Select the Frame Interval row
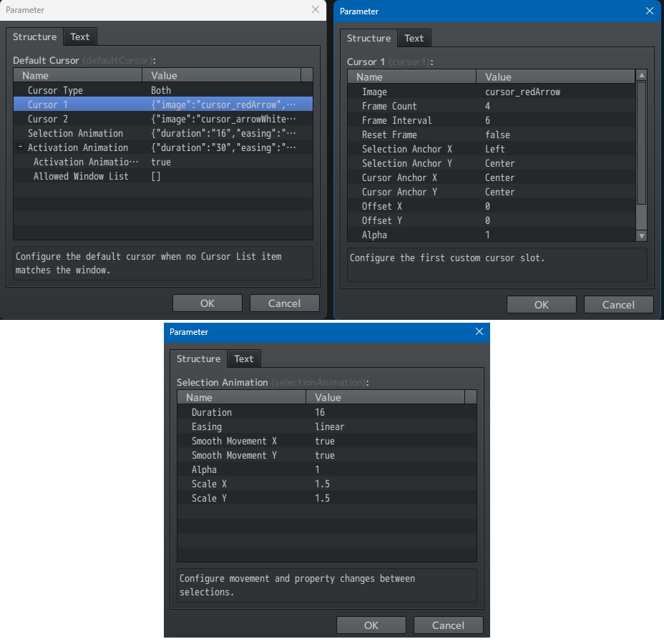Viewport: 664px width, 644px height. coord(492,121)
